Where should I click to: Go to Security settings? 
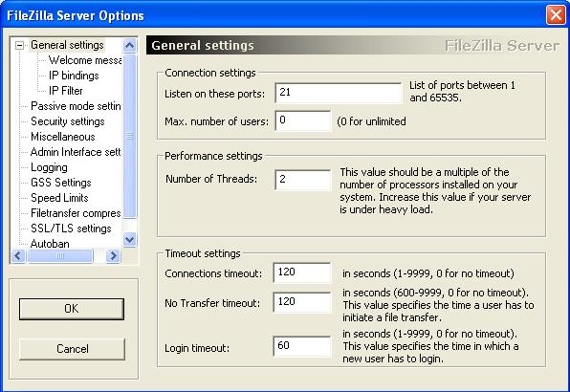[x=68, y=121]
